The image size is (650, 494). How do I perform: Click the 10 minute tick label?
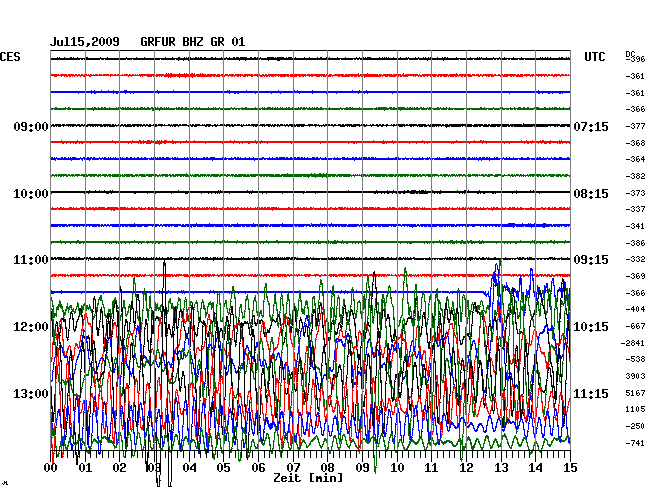click(x=397, y=468)
